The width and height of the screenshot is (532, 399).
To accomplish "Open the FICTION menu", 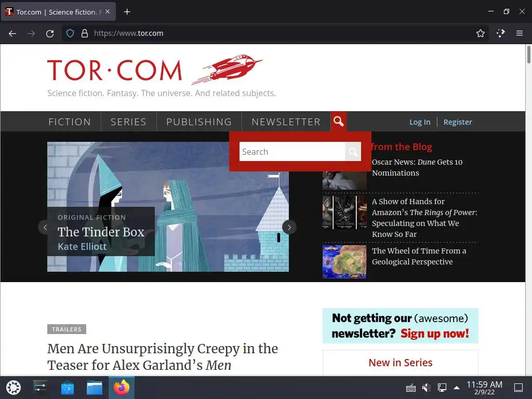I will point(70,122).
